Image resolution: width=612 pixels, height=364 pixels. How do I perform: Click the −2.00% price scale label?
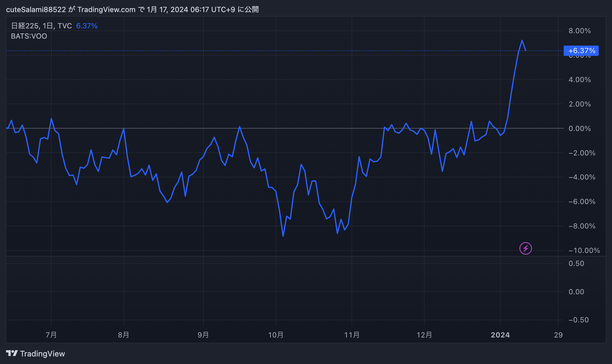[x=582, y=153]
